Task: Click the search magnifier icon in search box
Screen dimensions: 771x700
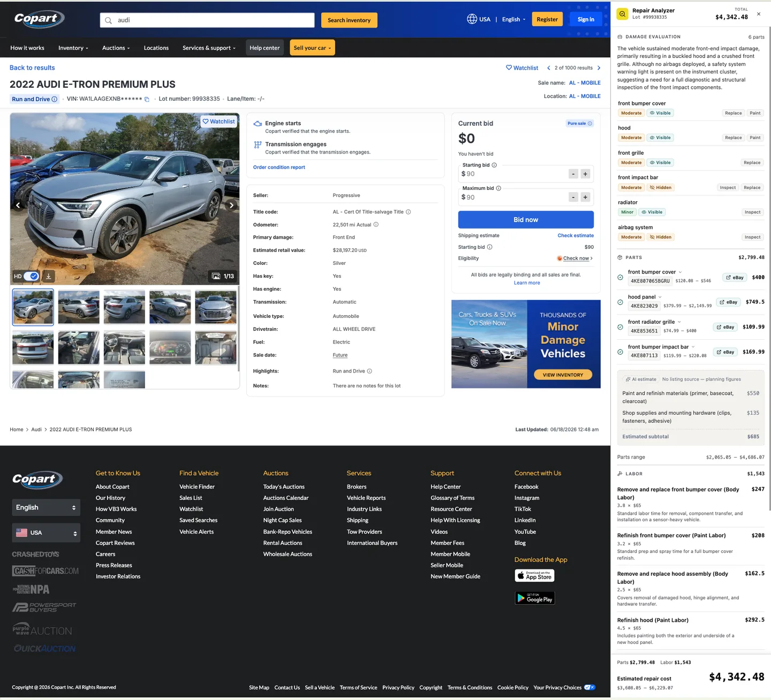Action: point(109,20)
